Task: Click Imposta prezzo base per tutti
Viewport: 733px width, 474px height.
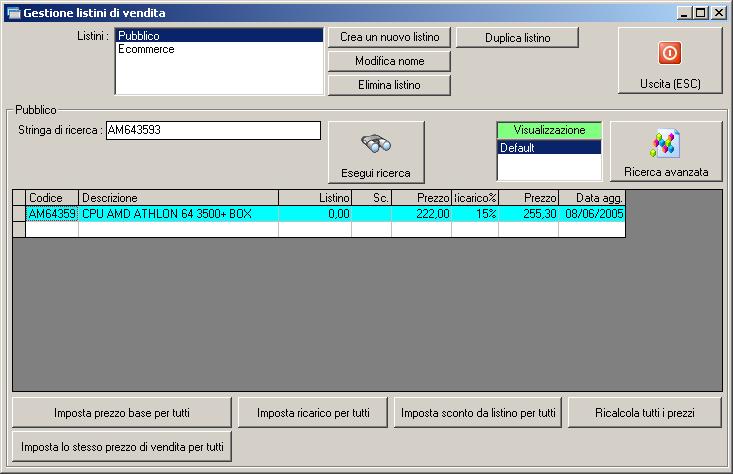Action: (122, 413)
